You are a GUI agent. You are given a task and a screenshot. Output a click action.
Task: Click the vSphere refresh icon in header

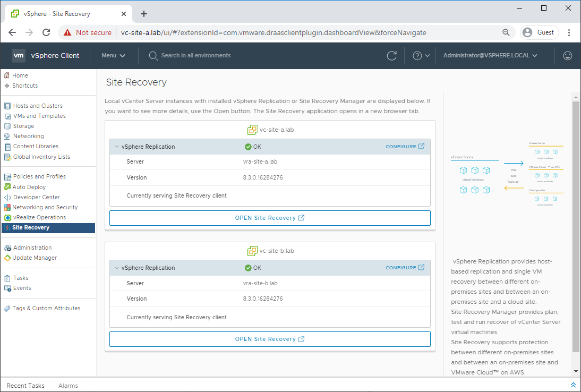[391, 56]
